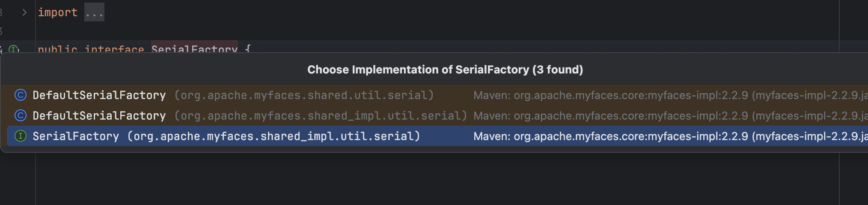Click the org.apache.myfaces.shared.util.serial package text
This screenshot has height=205, width=868.
coord(304,95)
